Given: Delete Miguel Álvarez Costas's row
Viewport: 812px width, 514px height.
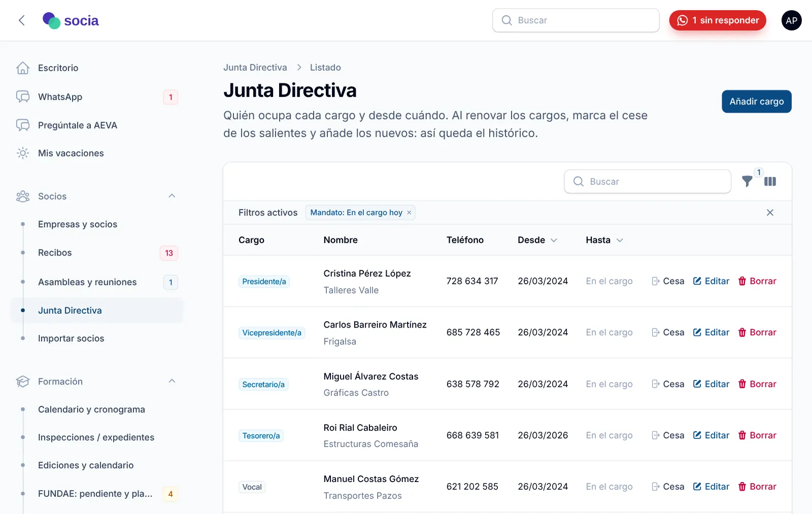Looking at the screenshot, I should tap(757, 384).
